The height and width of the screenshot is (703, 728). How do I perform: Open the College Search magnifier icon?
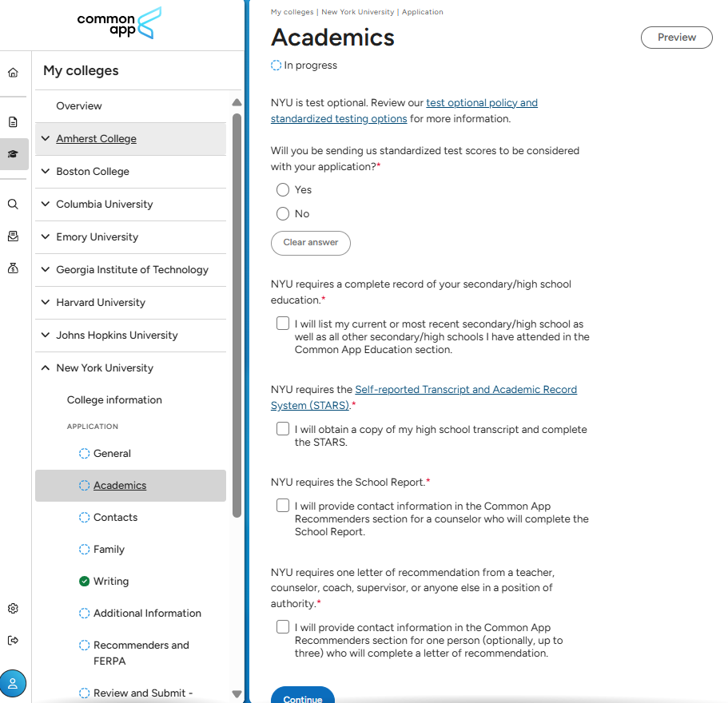[x=13, y=205]
